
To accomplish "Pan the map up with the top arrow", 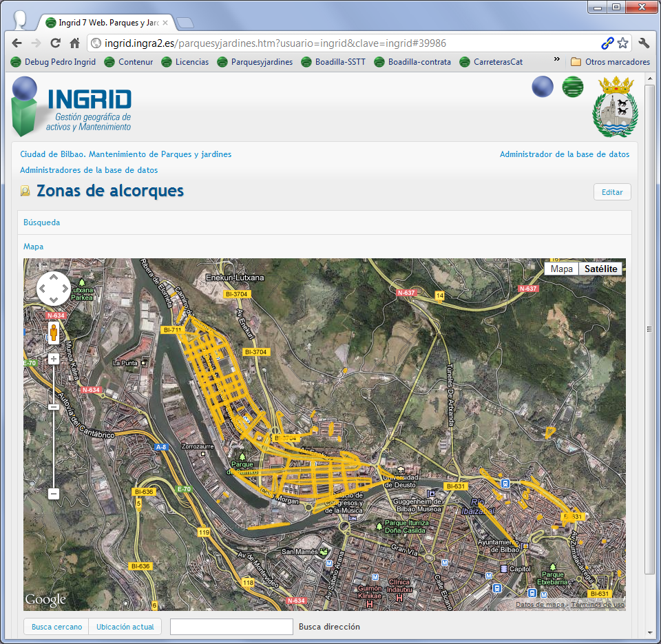I will coord(53,277).
